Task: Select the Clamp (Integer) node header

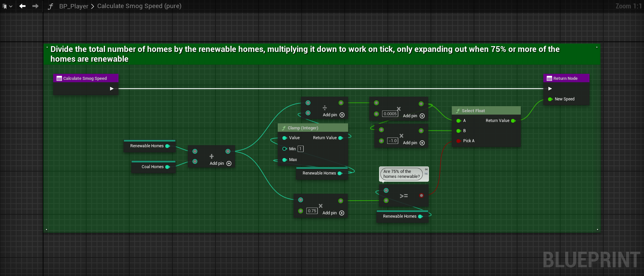Action: pyautogui.click(x=313, y=128)
